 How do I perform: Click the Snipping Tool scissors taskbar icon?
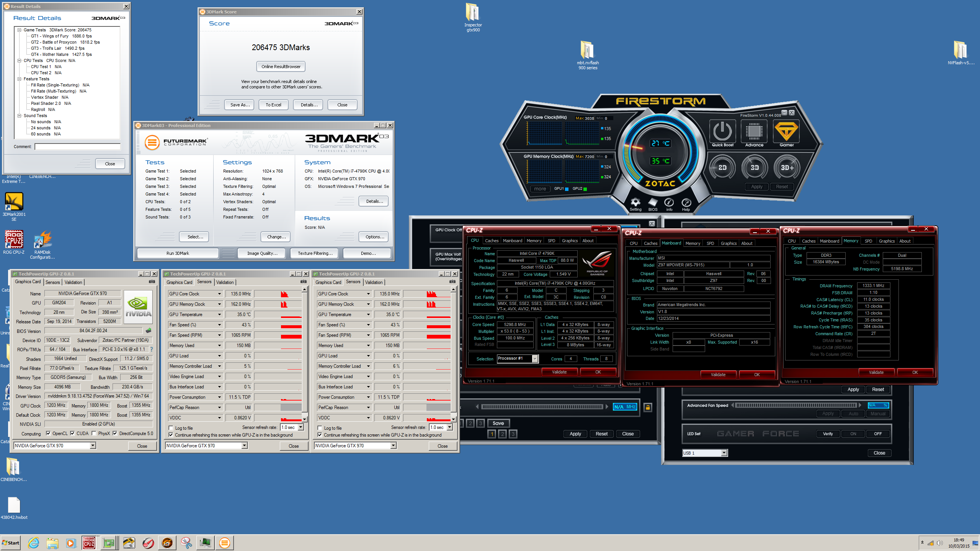(186, 543)
